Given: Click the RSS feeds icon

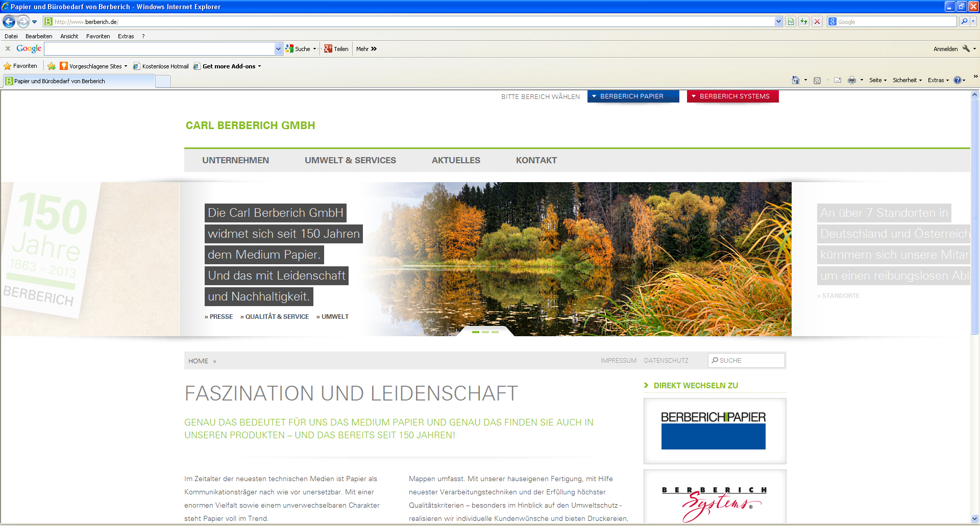Looking at the screenshot, I should pyautogui.click(x=817, y=80).
